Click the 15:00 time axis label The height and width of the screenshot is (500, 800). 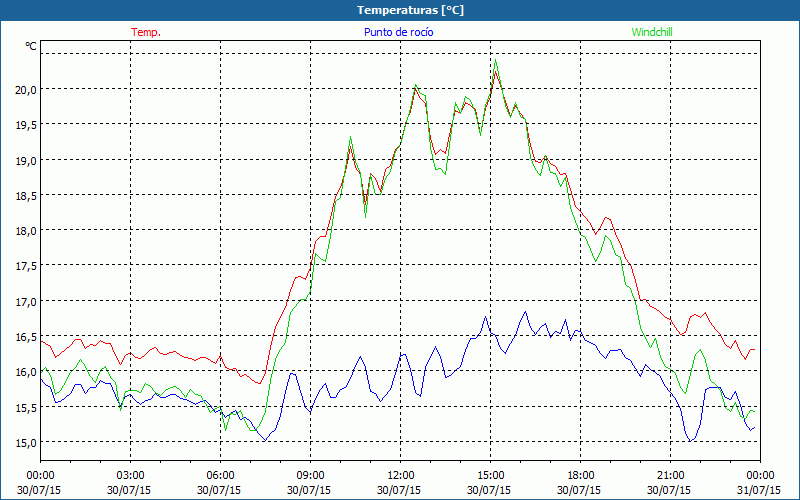[490, 476]
